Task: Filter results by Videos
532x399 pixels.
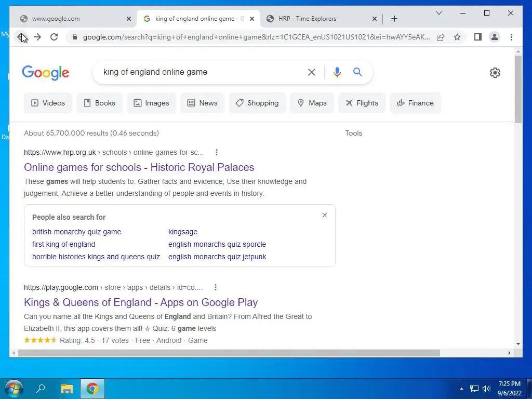Action: [48, 103]
